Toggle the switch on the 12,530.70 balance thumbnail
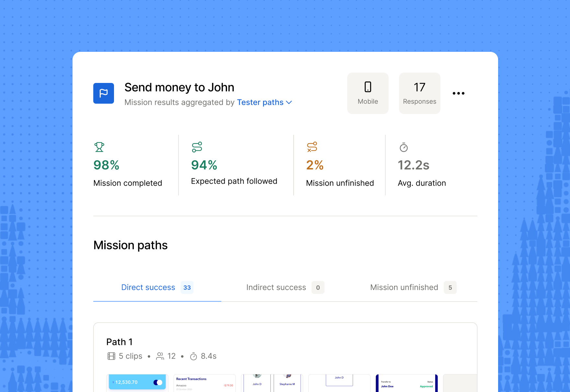 point(158,383)
